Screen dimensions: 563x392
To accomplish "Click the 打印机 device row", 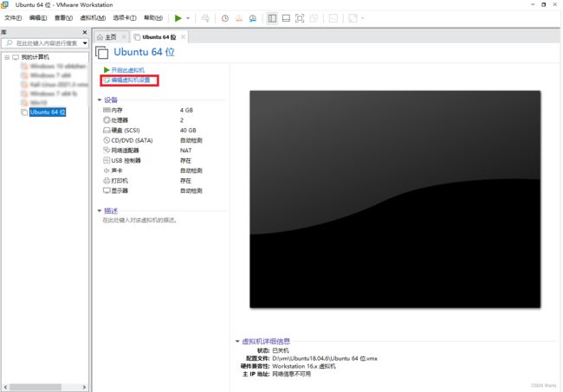I will 152,180.
